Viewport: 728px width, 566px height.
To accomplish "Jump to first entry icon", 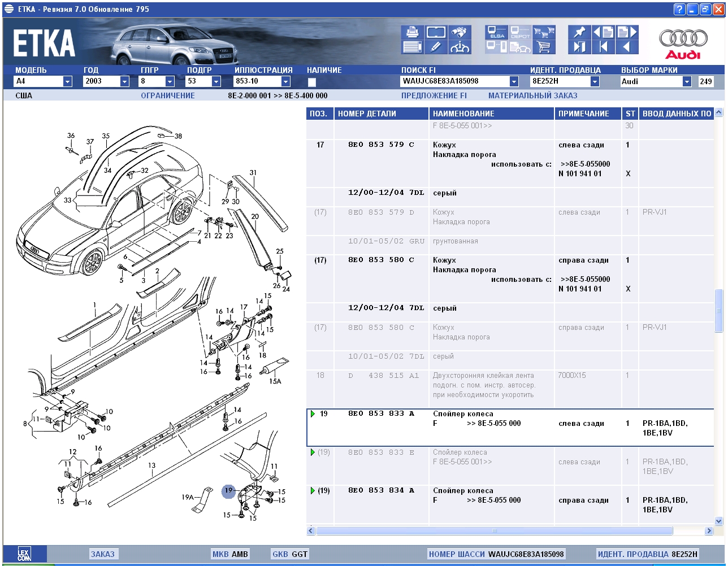I will 603,47.
